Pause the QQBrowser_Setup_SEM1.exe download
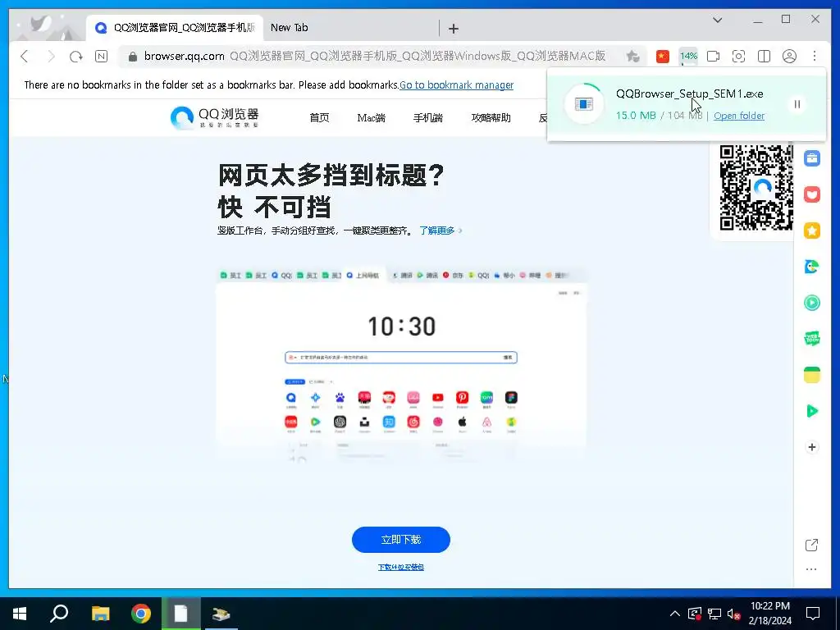Screen dimensions: 840x630 pyautogui.click(x=797, y=104)
